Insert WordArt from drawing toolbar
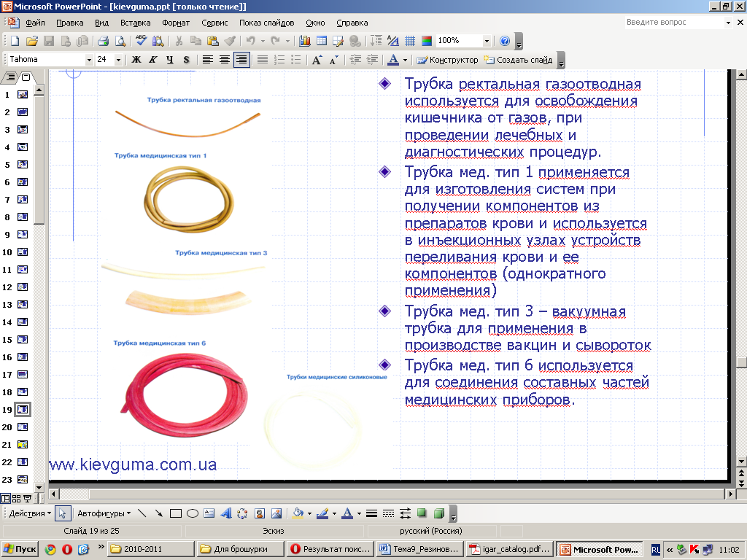Viewport: 747px width, 560px height. (x=226, y=513)
